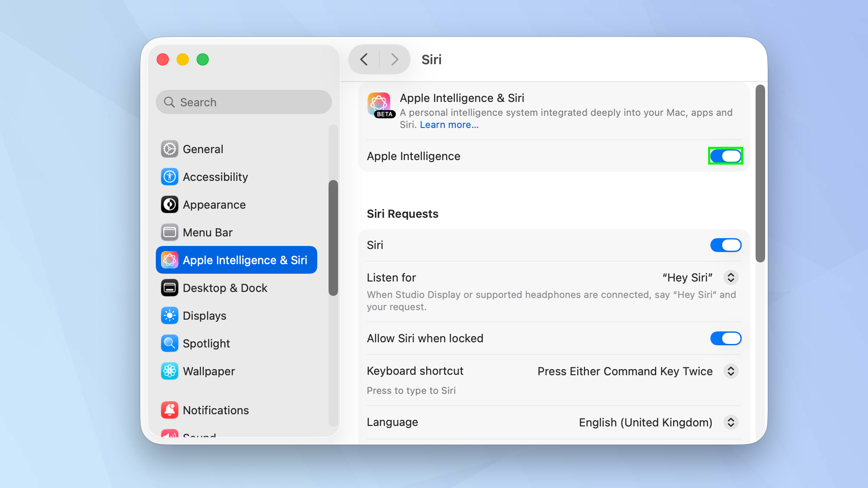This screenshot has width=868, height=488.
Task: Open Wallpaper settings using its flower icon
Action: pos(169,371)
